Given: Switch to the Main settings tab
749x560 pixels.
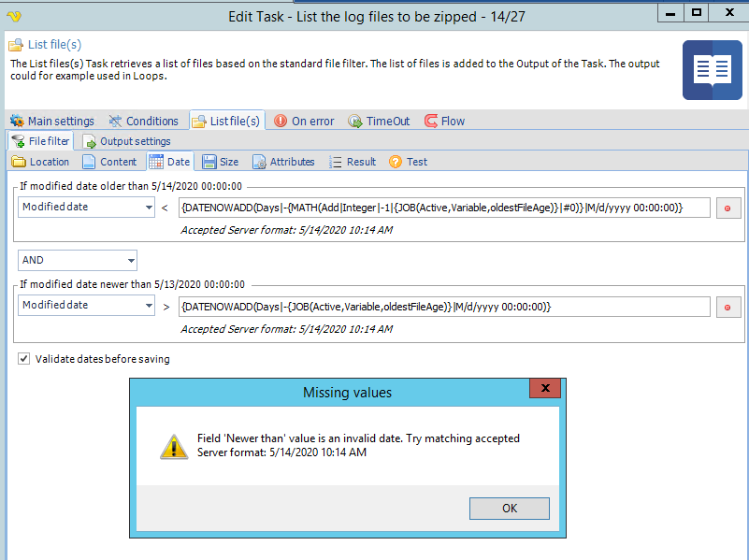Looking at the screenshot, I should pos(52,121).
